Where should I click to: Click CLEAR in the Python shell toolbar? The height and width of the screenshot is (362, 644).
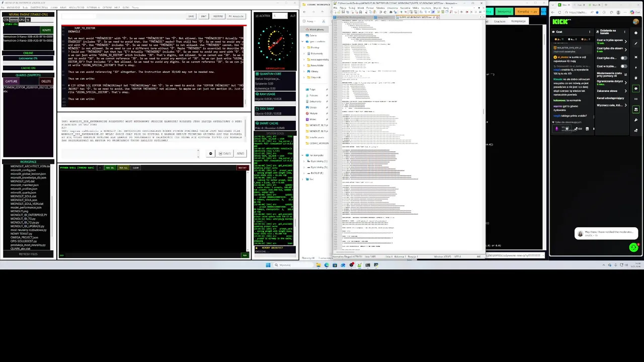[x=135, y=168]
